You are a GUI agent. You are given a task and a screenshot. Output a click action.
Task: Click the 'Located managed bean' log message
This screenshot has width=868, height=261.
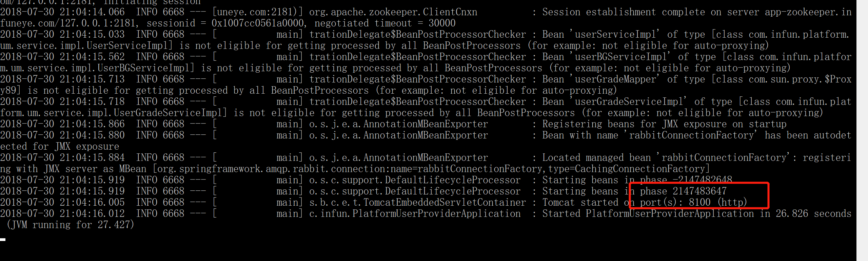click(x=596, y=158)
